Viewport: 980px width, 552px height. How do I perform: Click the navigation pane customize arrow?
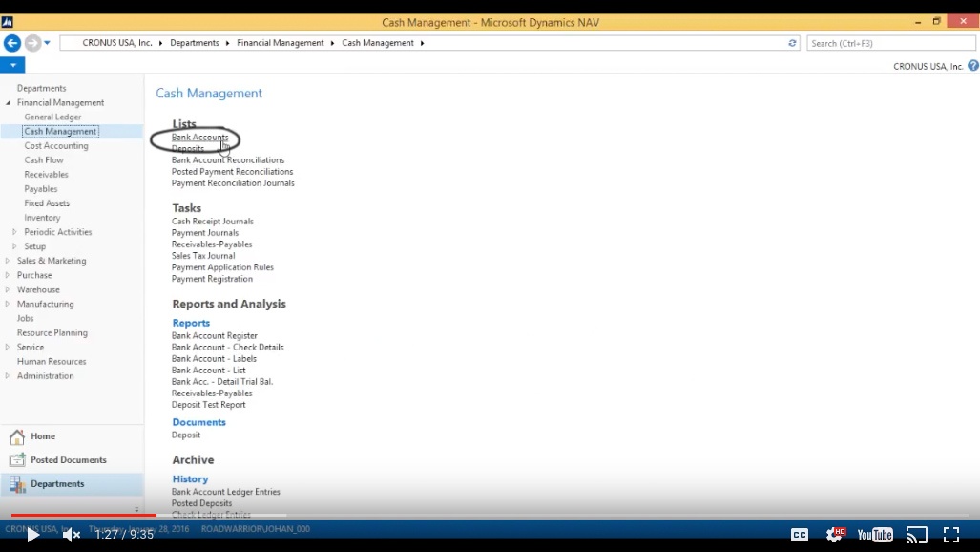[136, 510]
